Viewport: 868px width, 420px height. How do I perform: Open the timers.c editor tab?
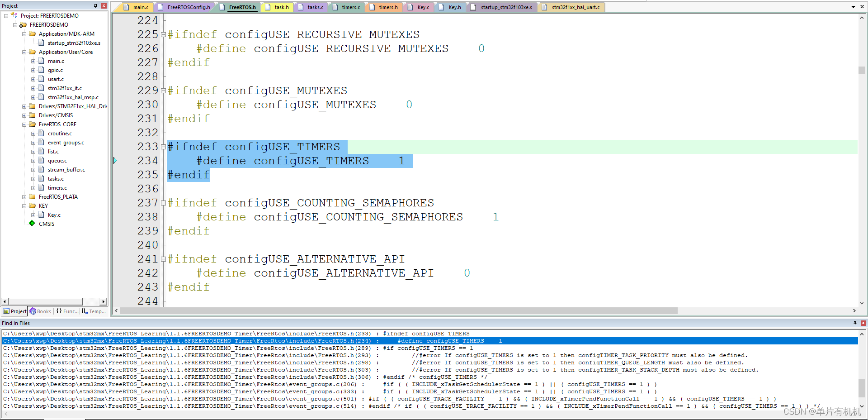(346, 7)
